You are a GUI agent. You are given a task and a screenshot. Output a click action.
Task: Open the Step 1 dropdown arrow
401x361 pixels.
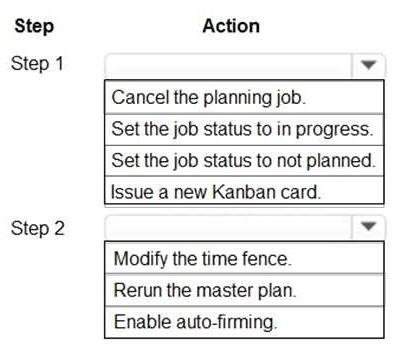(368, 65)
